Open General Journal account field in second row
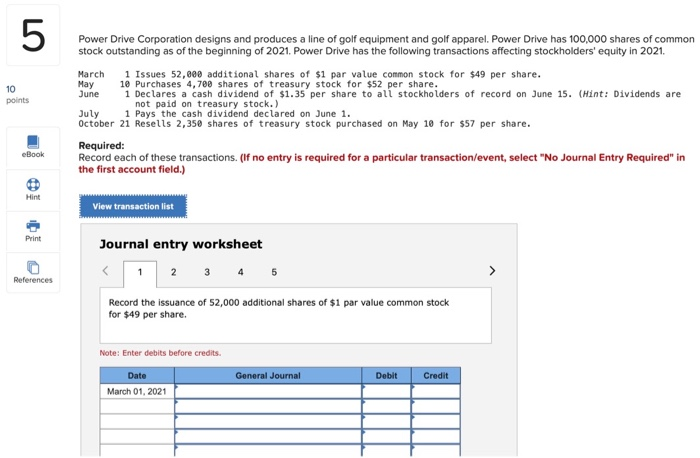 click(x=268, y=407)
